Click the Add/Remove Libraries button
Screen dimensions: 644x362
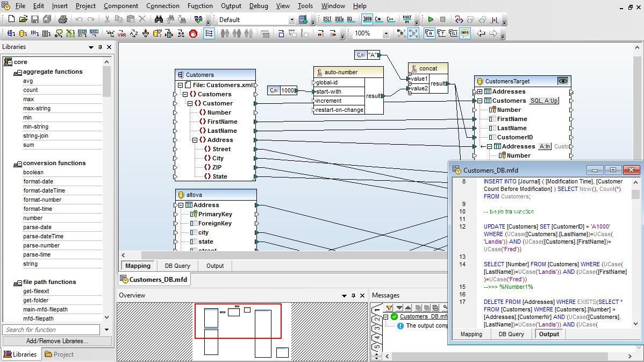57,341
